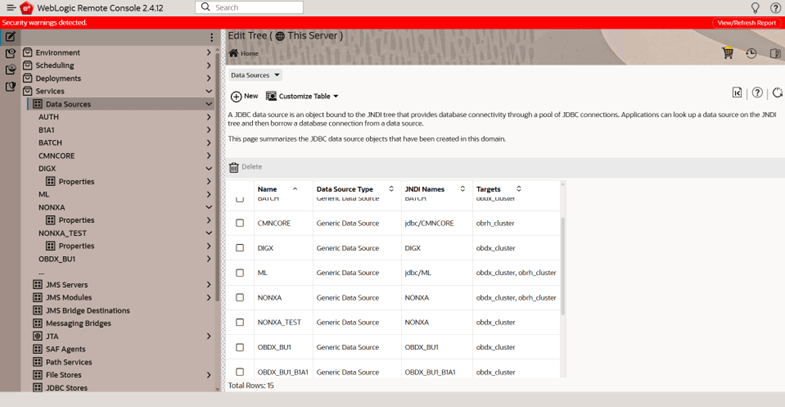Click the plus icon for New
The width and height of the screenshot is (785, 407).
(x=236, y=96)
